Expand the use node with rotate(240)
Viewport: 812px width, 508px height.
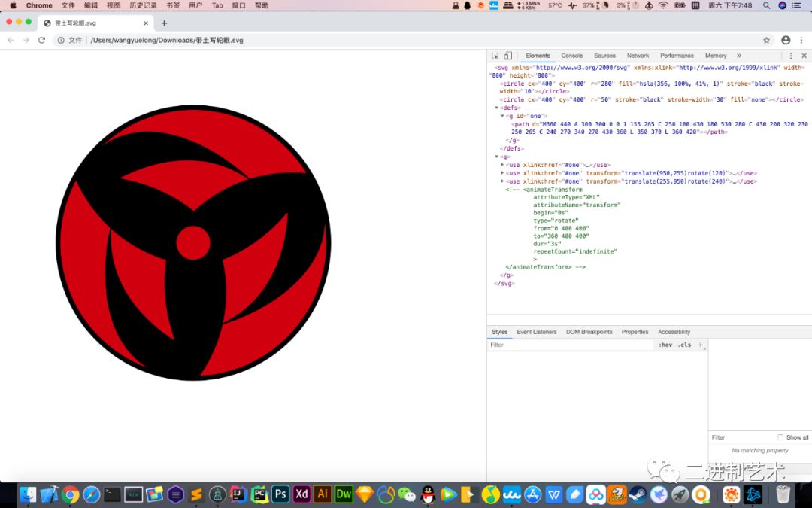[502, 181]
